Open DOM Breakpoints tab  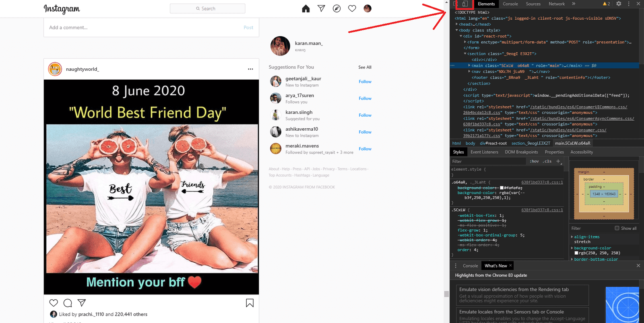tap(521, 152)
